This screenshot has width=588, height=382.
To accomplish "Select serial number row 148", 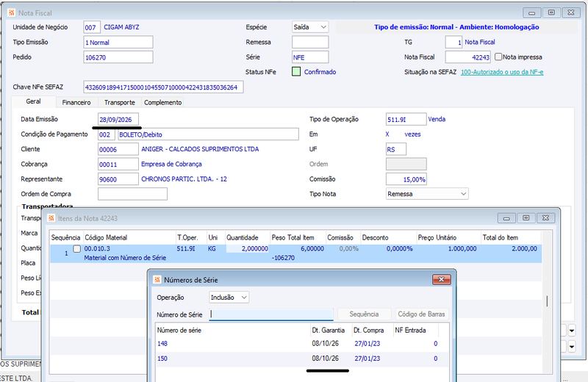I will [x=302, y=343].
